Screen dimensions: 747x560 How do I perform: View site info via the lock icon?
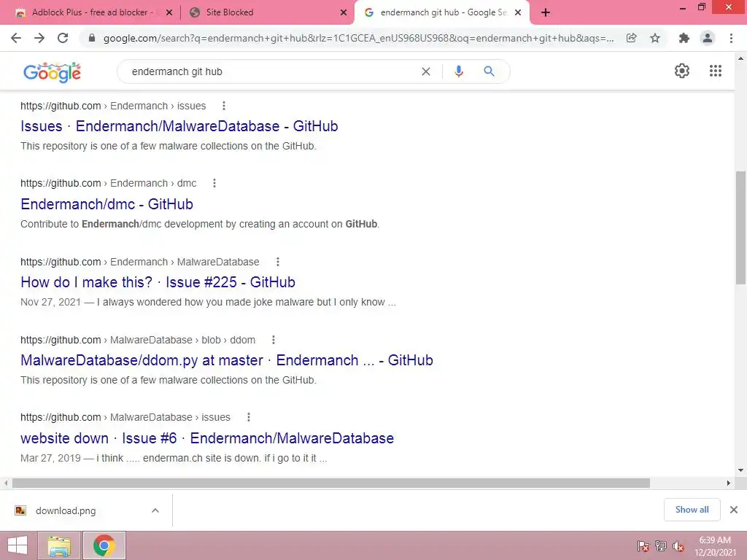pyautogui.click(x=92, y=38)
